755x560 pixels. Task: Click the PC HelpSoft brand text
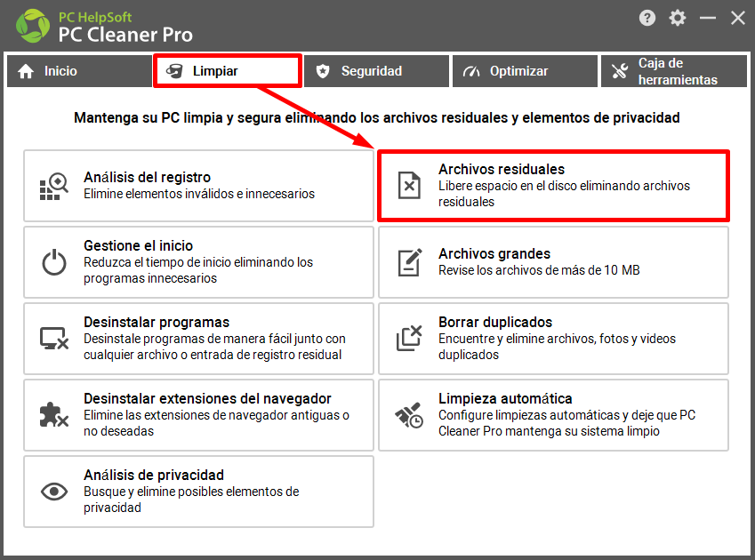95,17
